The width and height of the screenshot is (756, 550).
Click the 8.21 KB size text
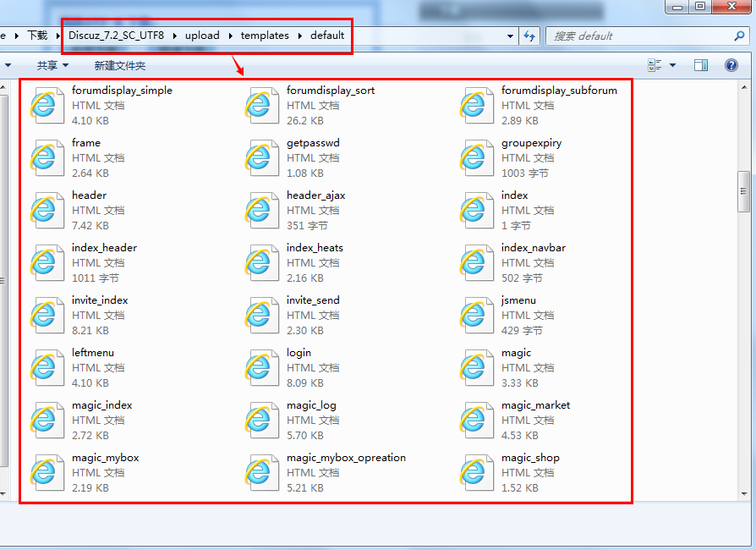[90, 331]
